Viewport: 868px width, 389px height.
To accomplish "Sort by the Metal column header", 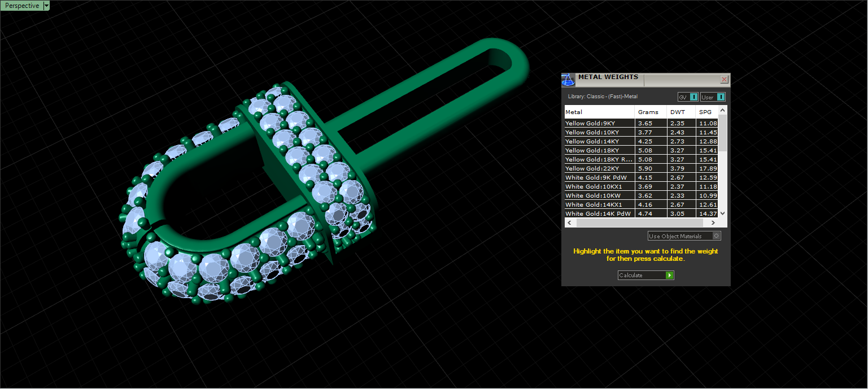I will click(599, 112).
